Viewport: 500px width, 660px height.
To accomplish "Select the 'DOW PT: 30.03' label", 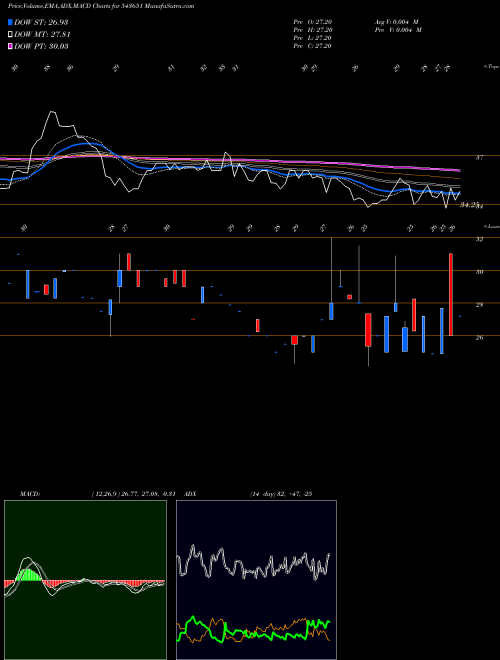I will pyautogui.click(x=41, y=47).
